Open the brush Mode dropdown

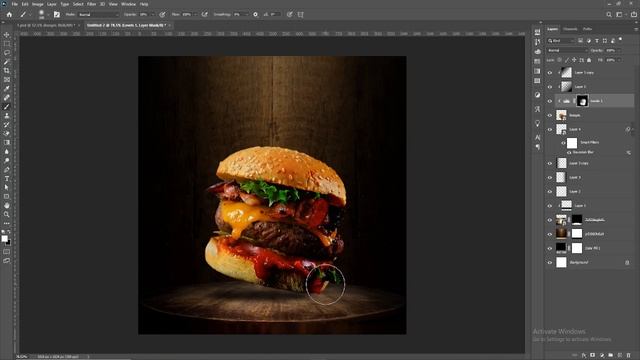98,14
